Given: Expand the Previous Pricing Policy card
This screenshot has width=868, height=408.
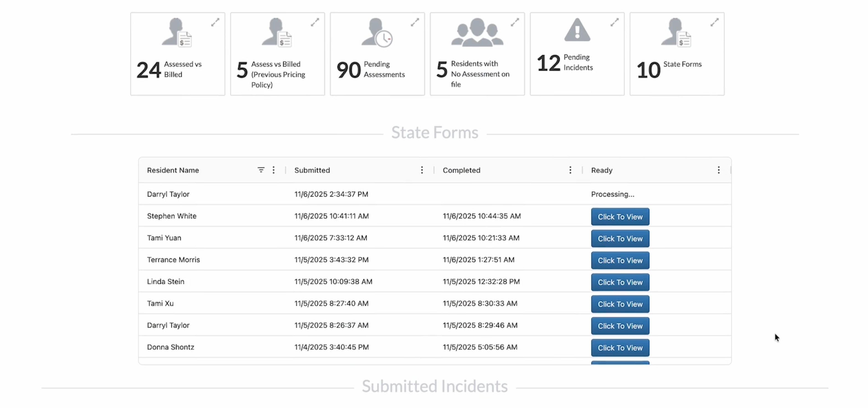Looking at the screenshot, I should click(315, 22).
